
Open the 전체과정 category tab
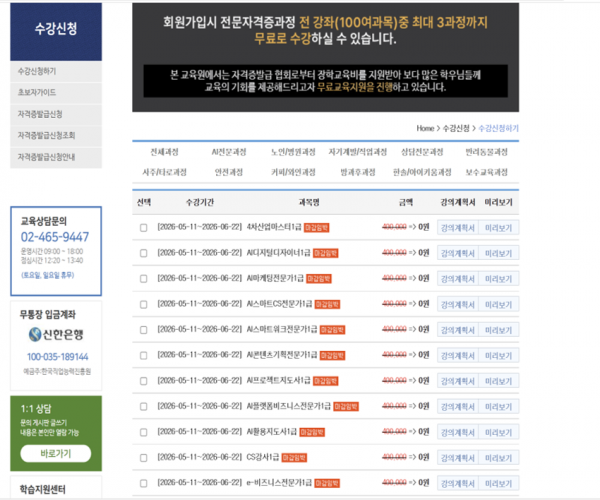(x=165, y=152)
